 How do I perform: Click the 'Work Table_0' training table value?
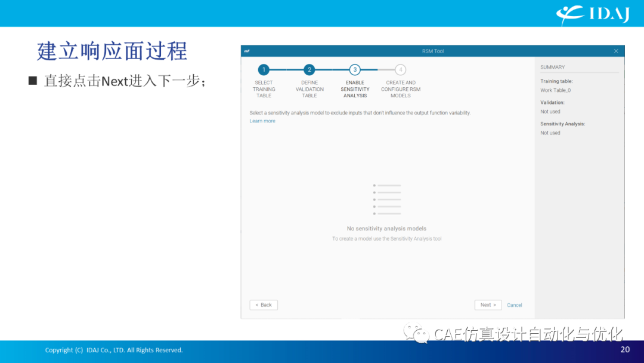(x=555, y=90)
